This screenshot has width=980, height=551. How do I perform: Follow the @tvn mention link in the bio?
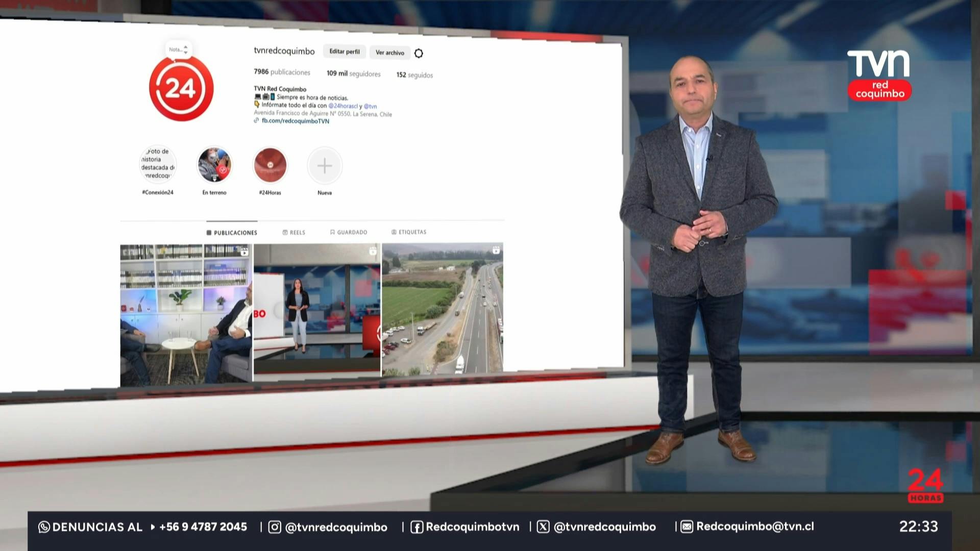[x=371, y=107]
